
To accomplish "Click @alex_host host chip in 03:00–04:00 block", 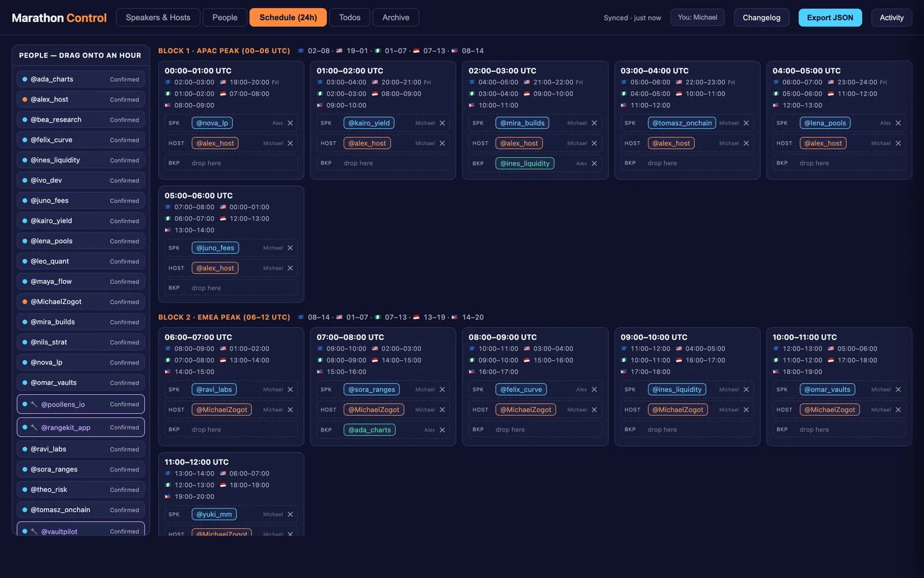I will pos(671,143).
